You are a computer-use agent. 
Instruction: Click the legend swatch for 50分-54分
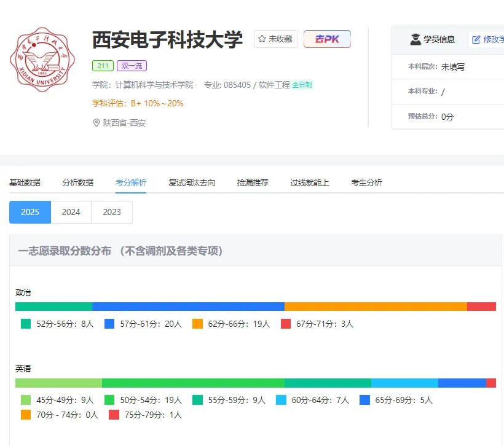[x=109, y=400]
